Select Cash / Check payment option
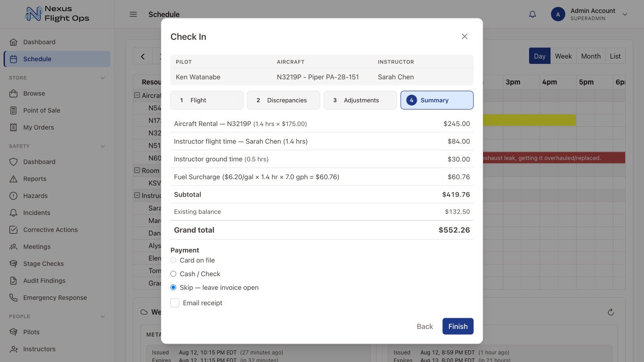The width and height of the screenshot is (644, 362). tap(174, 274)
